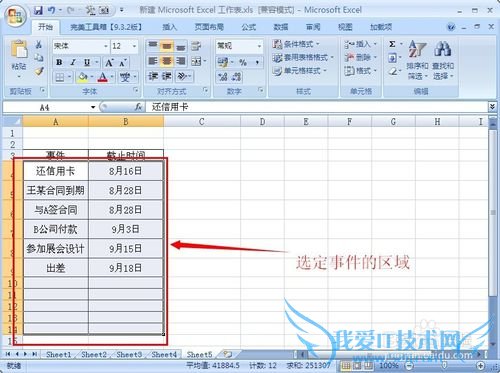Open Excel help question mark

coord(451,27)
